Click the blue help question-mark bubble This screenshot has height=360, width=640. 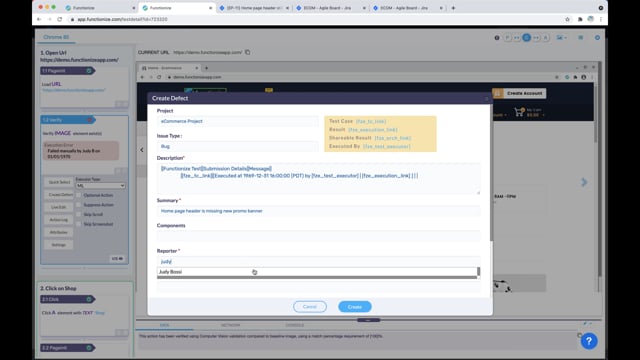pyautogui.click(x=589, y=341)
